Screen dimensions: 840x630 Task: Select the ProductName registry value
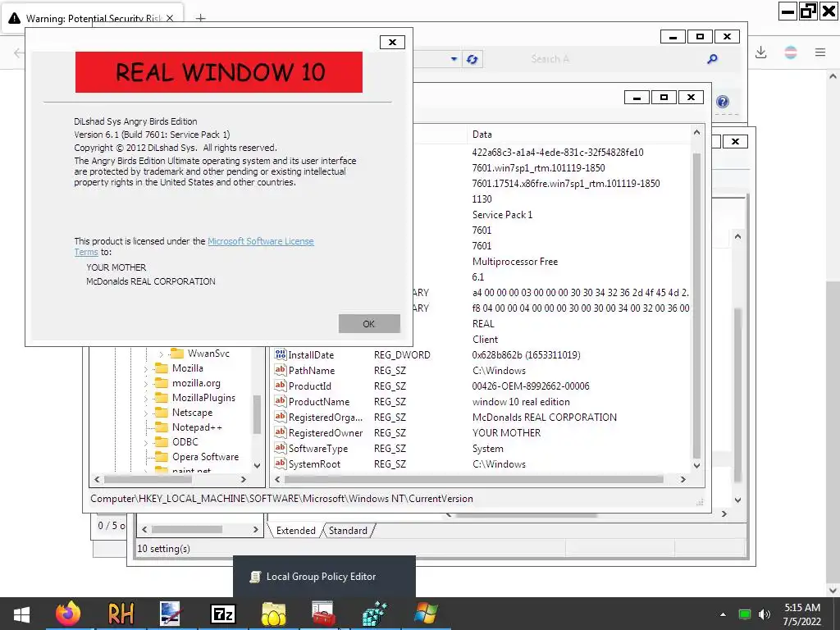(x=319, y=402)
